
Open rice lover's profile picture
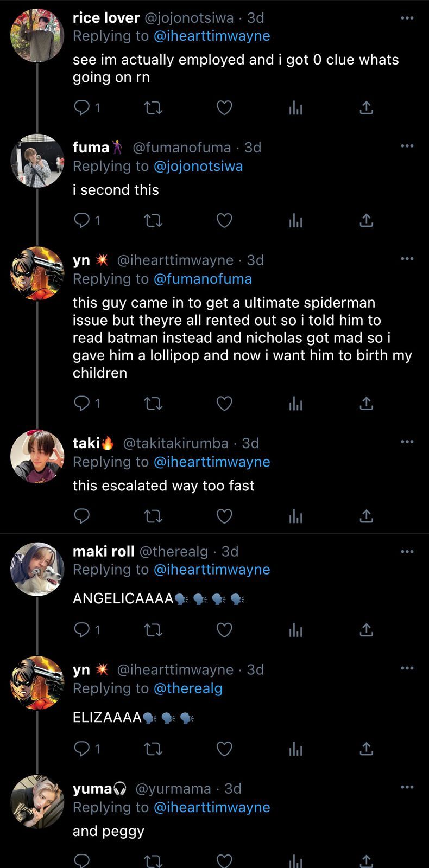[37, 35]
